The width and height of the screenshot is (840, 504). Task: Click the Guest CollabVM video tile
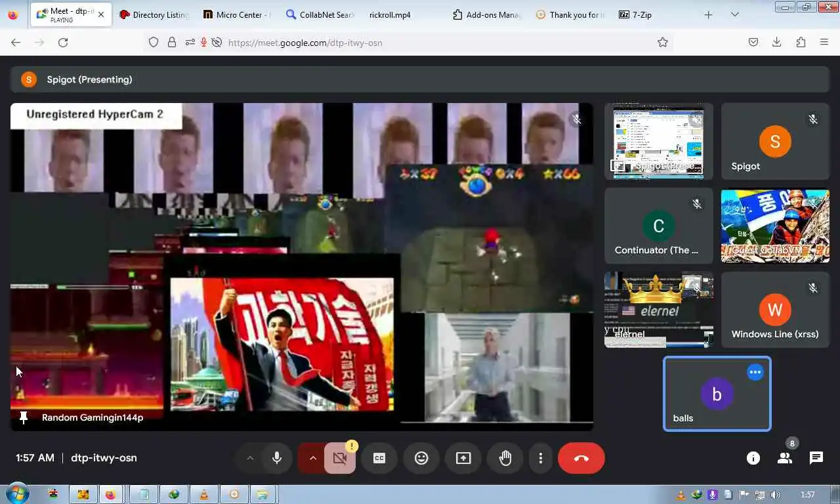775,226
